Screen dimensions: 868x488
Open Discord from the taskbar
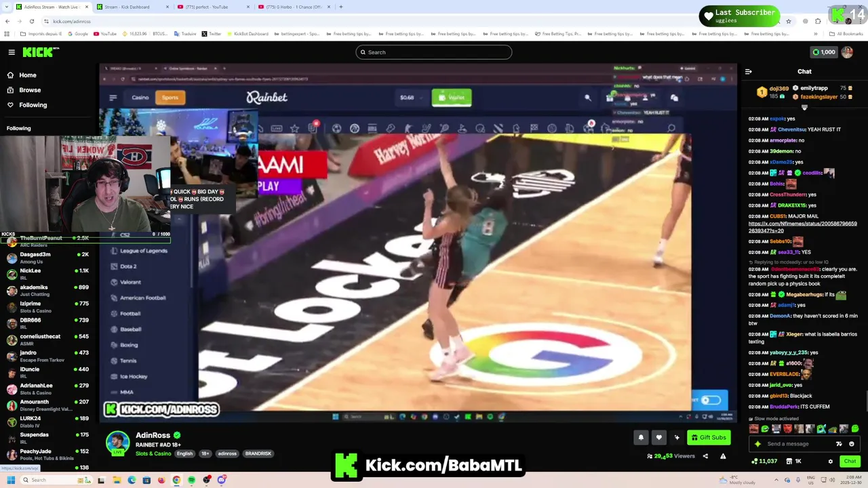tap(222, 480)
